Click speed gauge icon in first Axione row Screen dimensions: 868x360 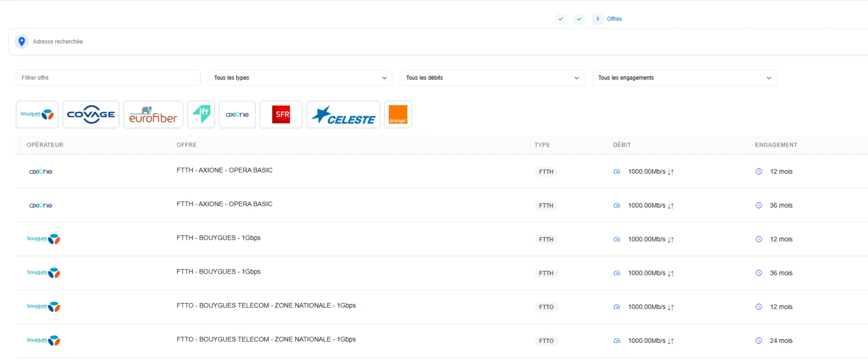[x=617, y=171]
